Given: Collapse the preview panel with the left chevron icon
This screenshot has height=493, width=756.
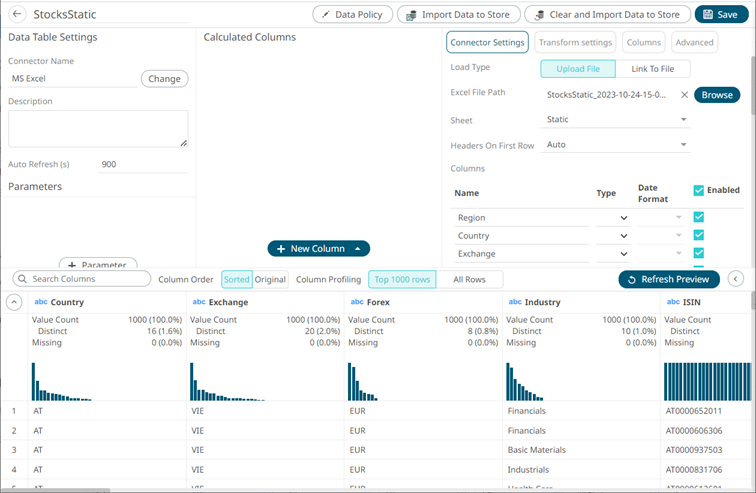Looking at the screenshot, I should click(735, 279).
